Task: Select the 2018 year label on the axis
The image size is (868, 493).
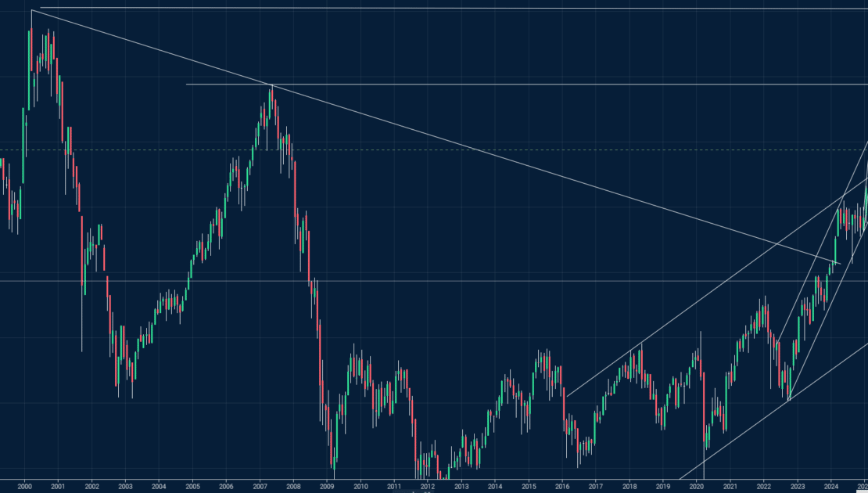Action: [x=629, y=486]
